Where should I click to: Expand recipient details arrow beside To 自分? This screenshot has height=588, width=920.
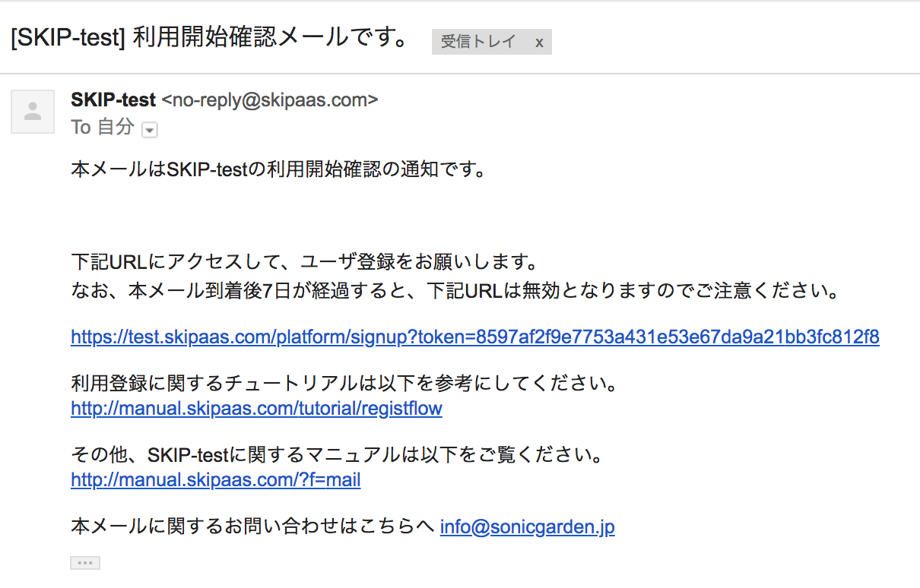[x=150, y=130]
